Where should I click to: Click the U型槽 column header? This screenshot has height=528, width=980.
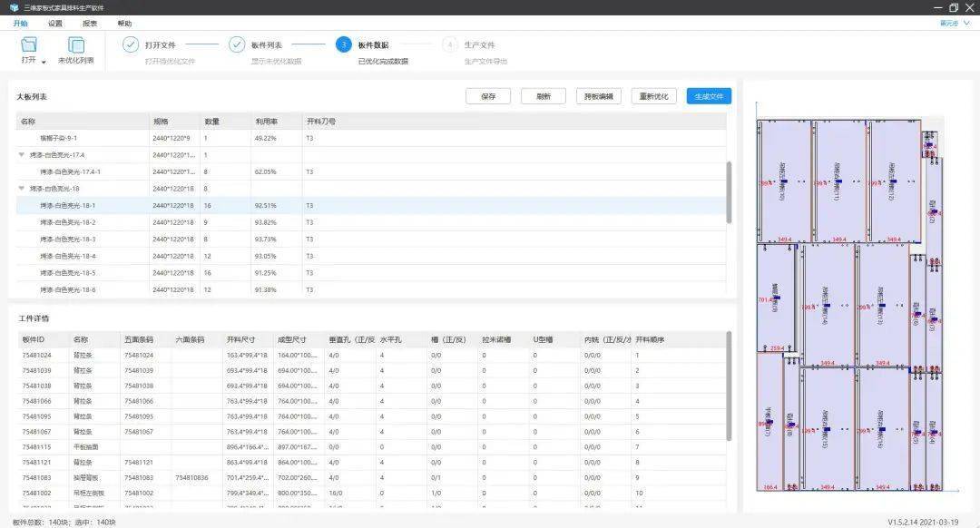554,340
